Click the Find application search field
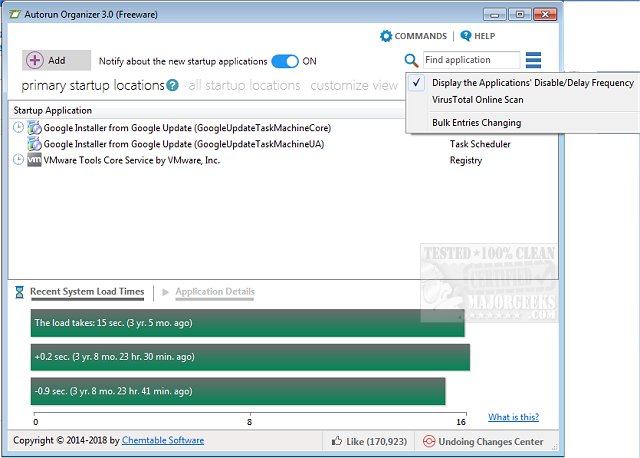The height and width of the screenshot is (458, 640). pos(470,60)
